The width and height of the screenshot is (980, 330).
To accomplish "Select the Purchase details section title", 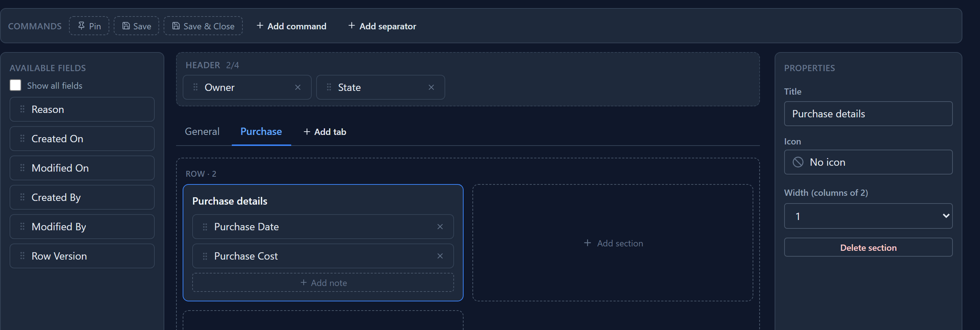I will pyautogui.click(x=230, y=201).
